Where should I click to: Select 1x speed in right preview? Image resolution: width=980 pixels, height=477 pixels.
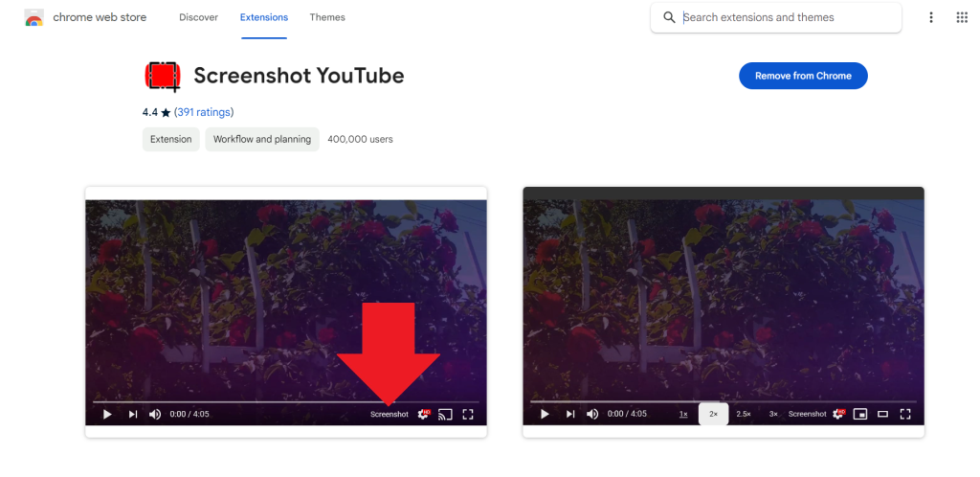click(x=683, y=414)
